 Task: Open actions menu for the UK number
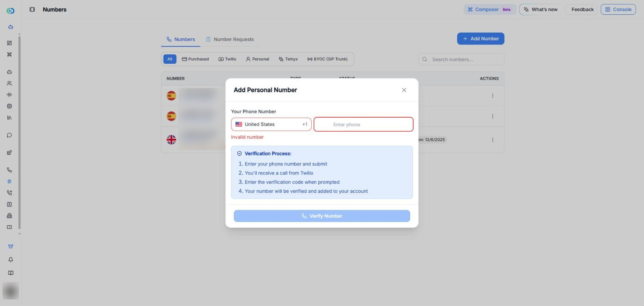(x=492, y=140)
